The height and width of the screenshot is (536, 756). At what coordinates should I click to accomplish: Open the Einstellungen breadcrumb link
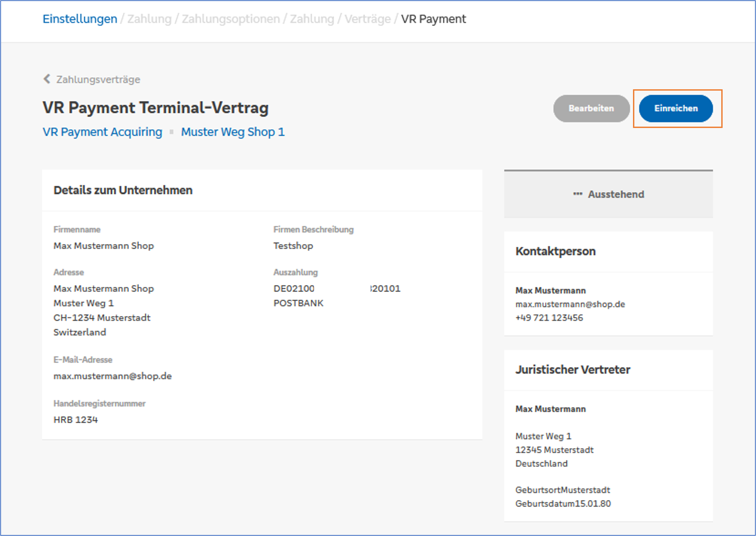pyautogui.click(x=80, y=19)
